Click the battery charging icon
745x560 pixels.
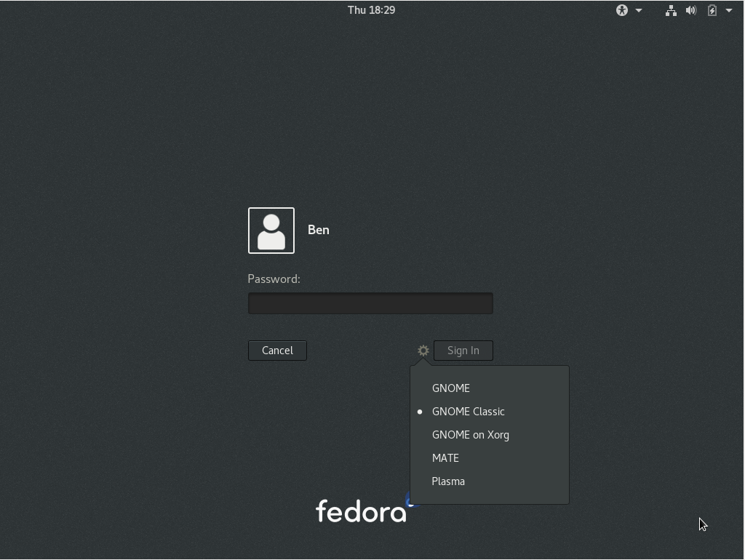[712, 10]
